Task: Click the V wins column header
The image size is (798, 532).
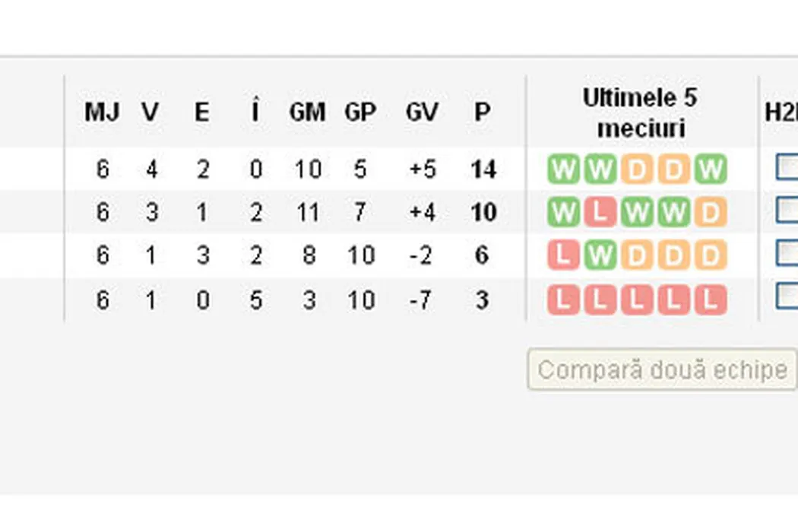Action: click(x=150, y=112)
